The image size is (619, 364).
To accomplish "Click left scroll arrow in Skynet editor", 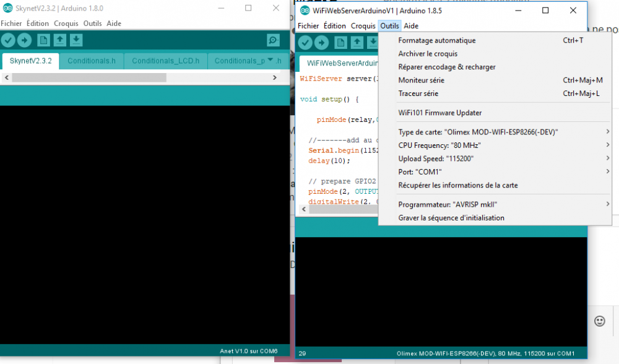I will (x=6, y=78).
